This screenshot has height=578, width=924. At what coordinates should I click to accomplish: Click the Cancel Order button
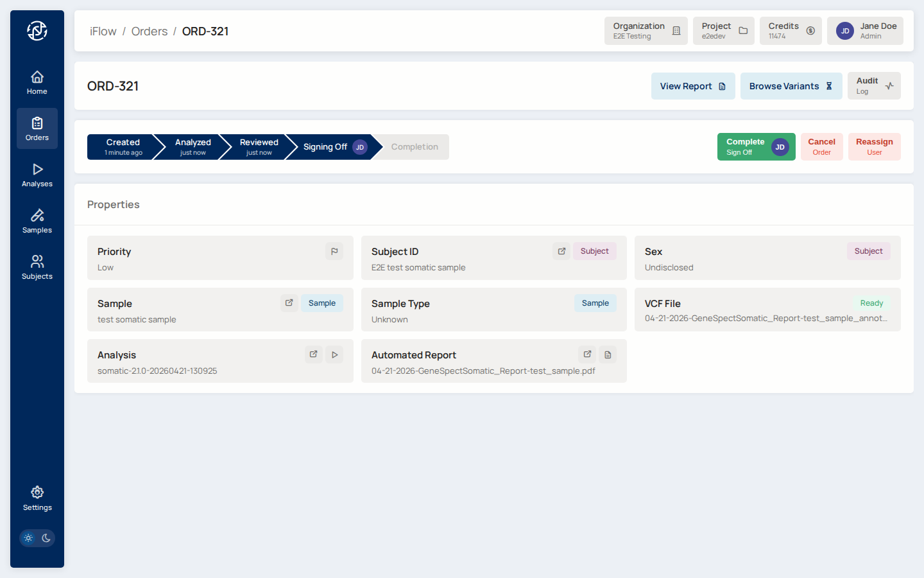click(x=821, y=147)
